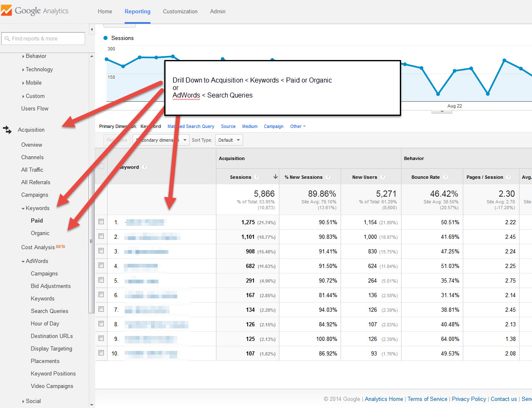Switch to the Reporting tab
The width and height of the screenshot is (532, 408).
pos(137,12)
